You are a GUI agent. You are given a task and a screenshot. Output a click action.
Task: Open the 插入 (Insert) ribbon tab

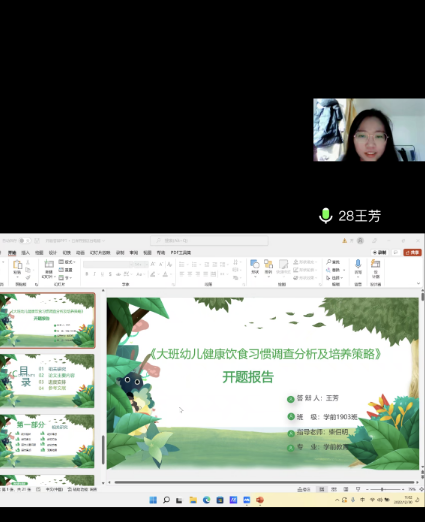tap(26, 253)
